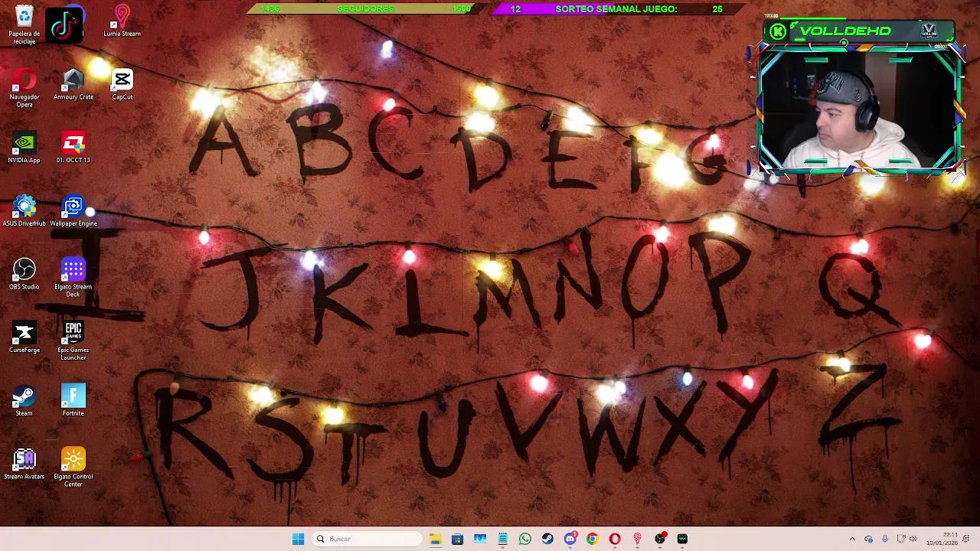Image resolution: width=980 pixels, height=551 pixels.
Task: Open the Wallpaper Engine desktop shortcut
Action: pos(73,211)
